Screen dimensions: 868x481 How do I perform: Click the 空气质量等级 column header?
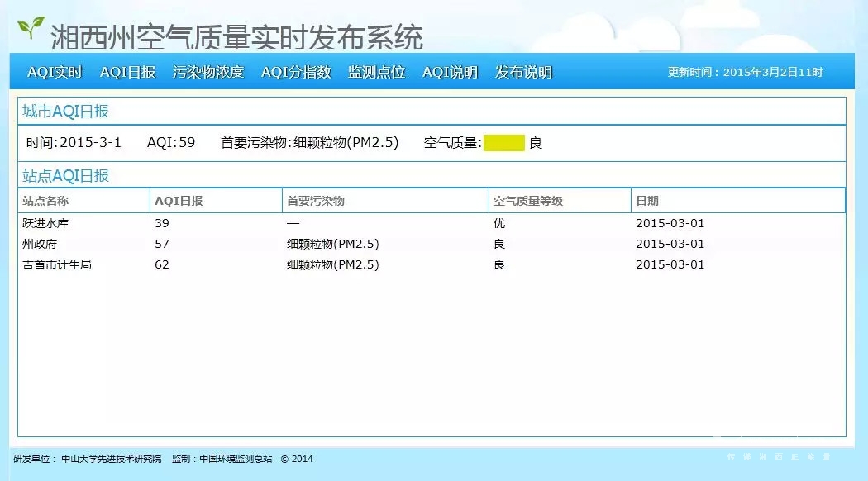point(527,201)
